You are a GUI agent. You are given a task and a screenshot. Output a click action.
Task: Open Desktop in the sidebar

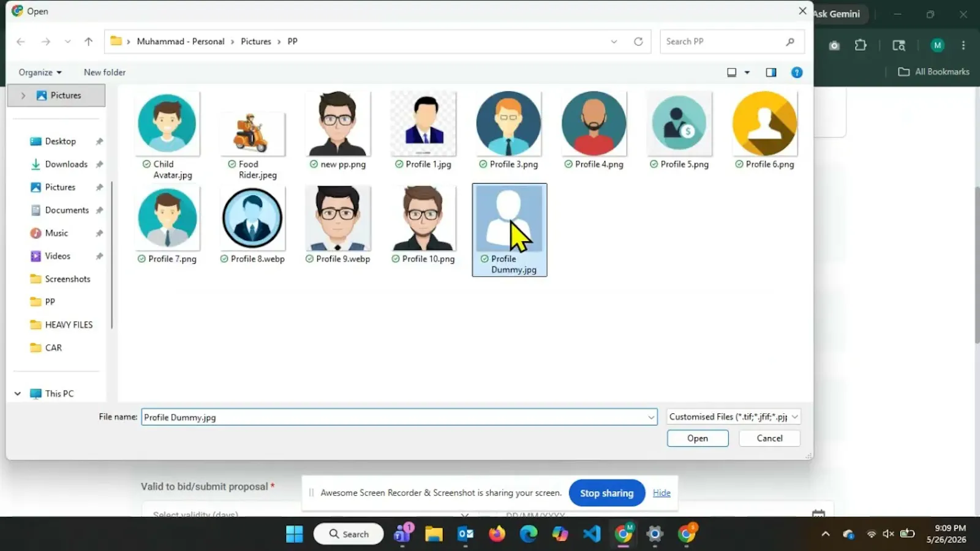pyautogui.click(x=60, y=141)
